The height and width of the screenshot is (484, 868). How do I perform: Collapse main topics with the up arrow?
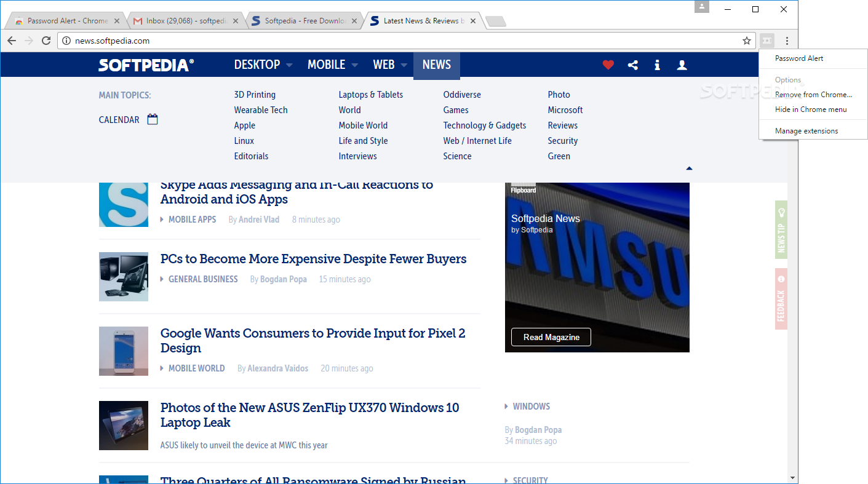689,168
